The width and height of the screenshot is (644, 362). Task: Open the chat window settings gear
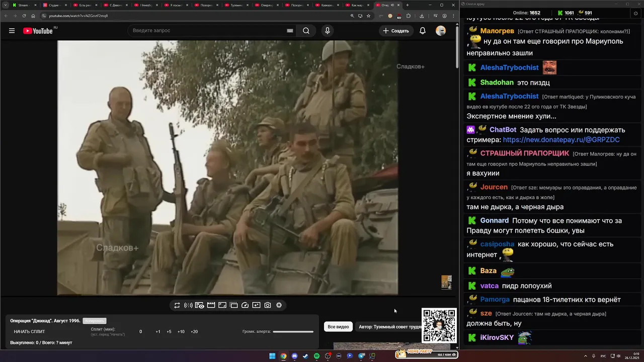(635, 14)
